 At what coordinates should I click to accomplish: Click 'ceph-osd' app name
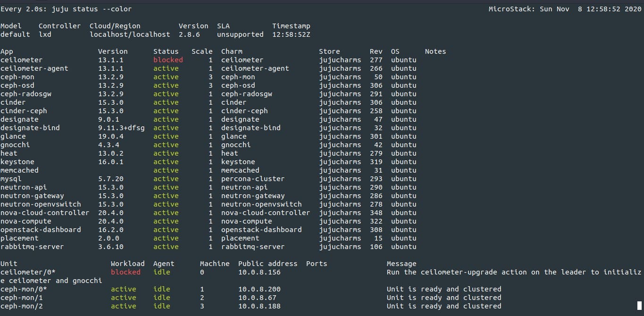(x=17, y=85)
